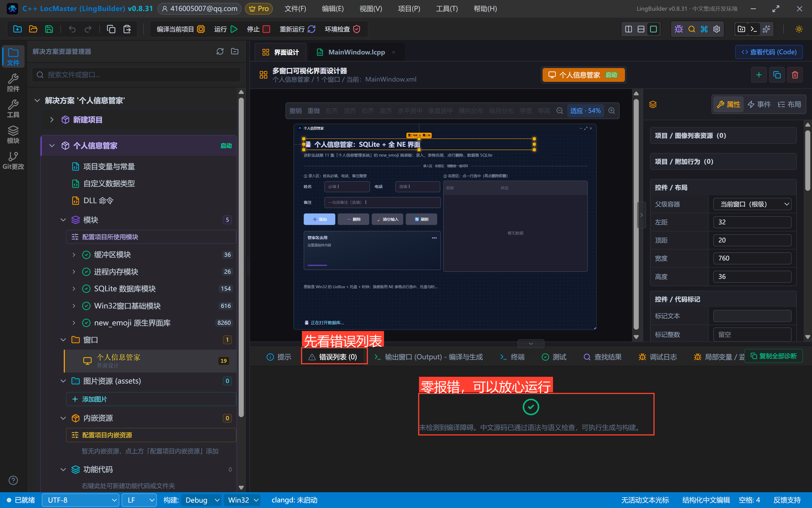812x508 pixels.
Task: Refresh the solution explorer
Action: tap(220, 51)
